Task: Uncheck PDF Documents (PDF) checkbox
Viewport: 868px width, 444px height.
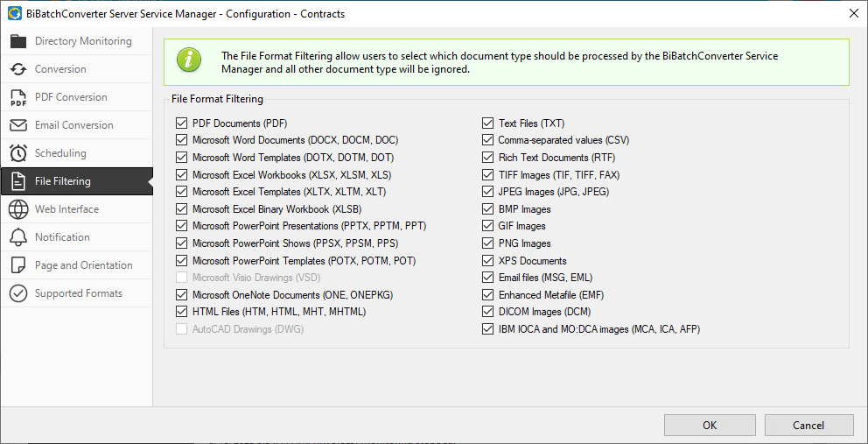Action: 181,123
